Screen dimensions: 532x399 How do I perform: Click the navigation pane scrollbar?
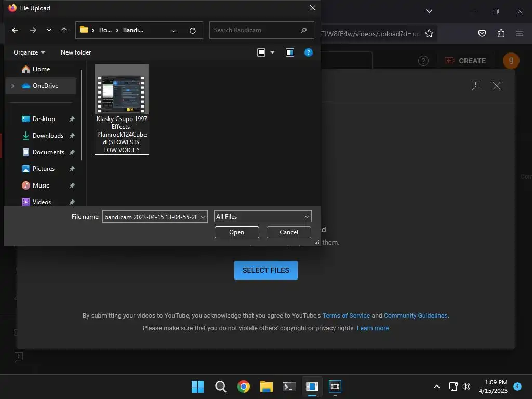click(x=81, y=114)
